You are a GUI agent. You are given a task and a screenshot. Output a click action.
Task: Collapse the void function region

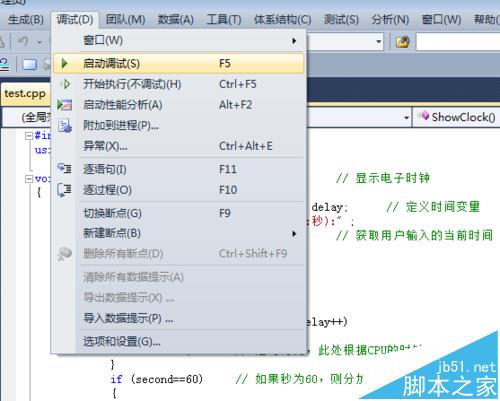tap(29, 179)
